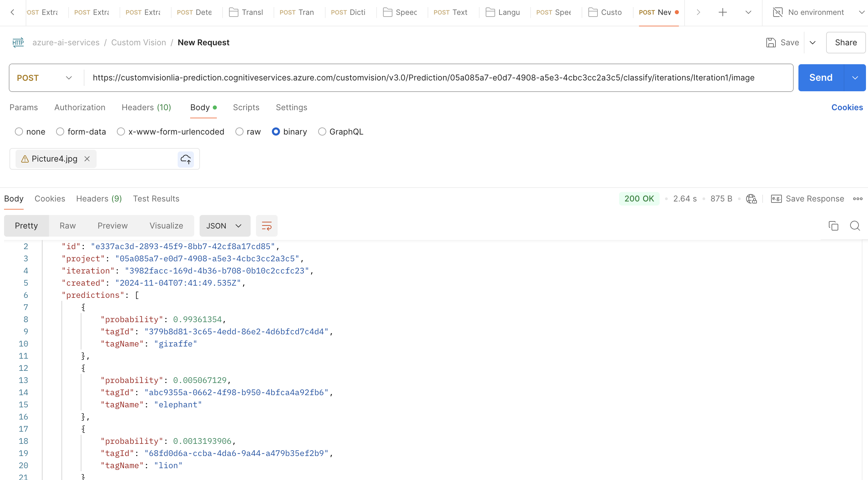Switch to the Params tab
This screenshot has height=480, width=868.
click(24, 107)
